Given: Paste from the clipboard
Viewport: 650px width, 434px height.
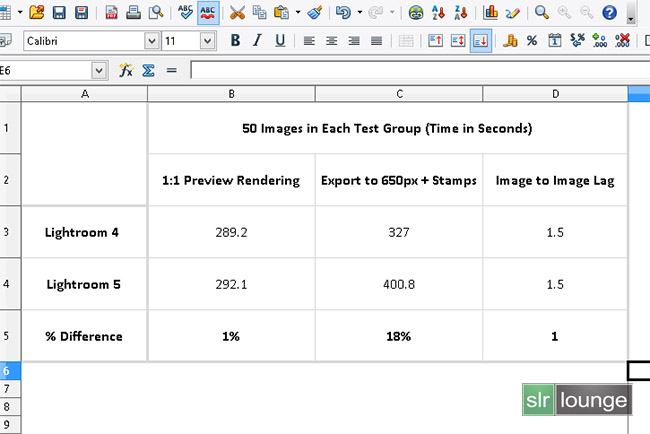Looking at the screenshot, I should tap(282, 13).
